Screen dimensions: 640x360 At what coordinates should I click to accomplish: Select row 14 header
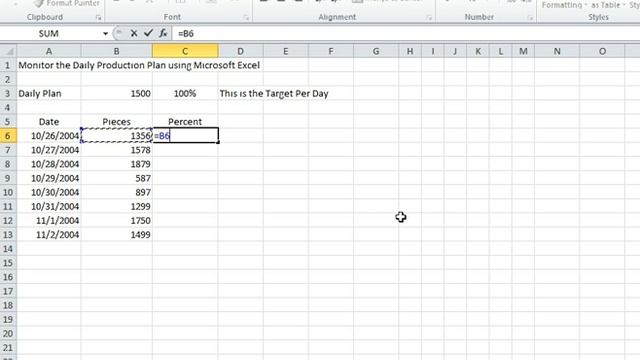8,249
